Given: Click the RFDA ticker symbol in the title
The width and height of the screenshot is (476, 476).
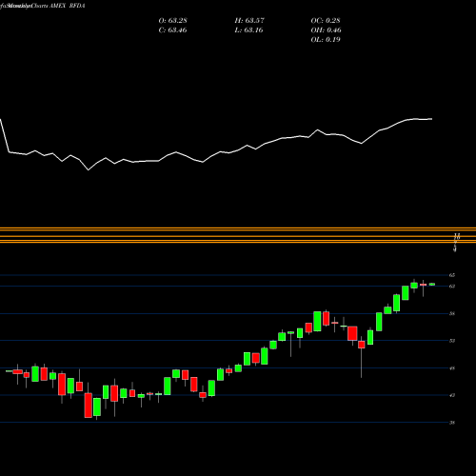Looking at the screenshot, I should (x=77, y=6).
